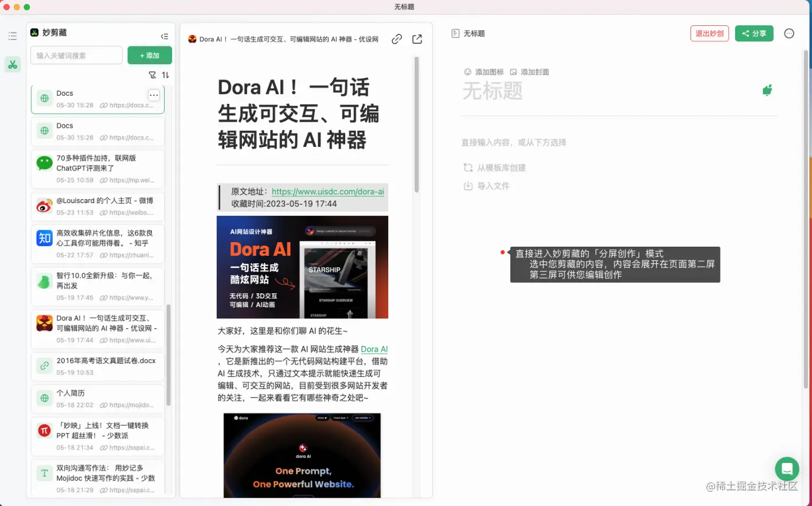Select the first Docs clip card
Viewport: 812px width, 506px height.
(97, 99)
